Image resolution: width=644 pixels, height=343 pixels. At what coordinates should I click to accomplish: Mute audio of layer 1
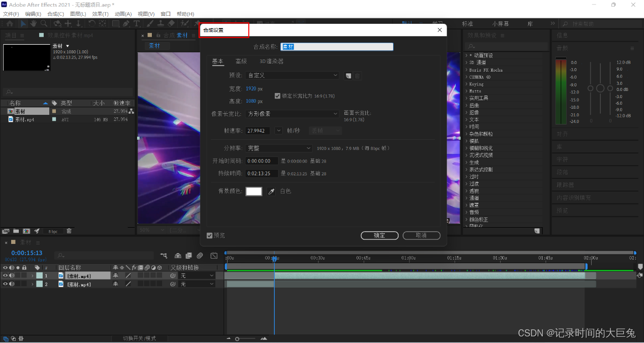point(12,275)
